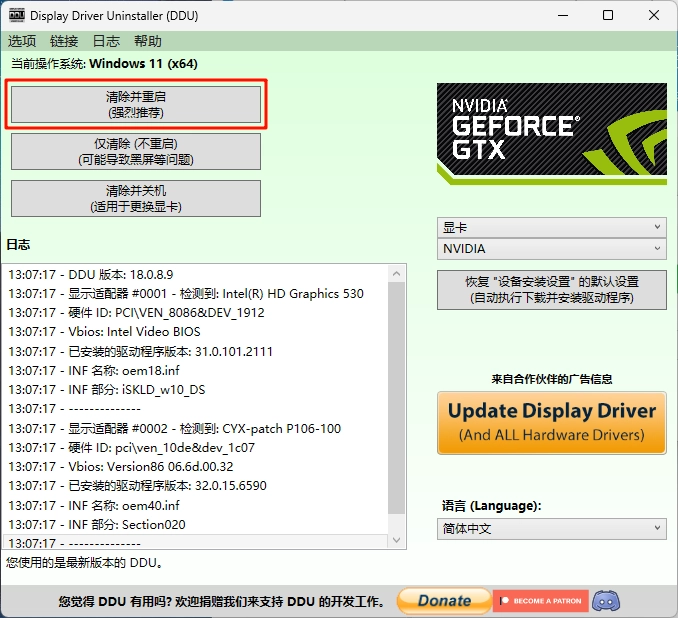Image resolution: width=678 pixels, height=618 pixels.
Task: Click the DDU app icon in title bar
Action: [16, 15]
